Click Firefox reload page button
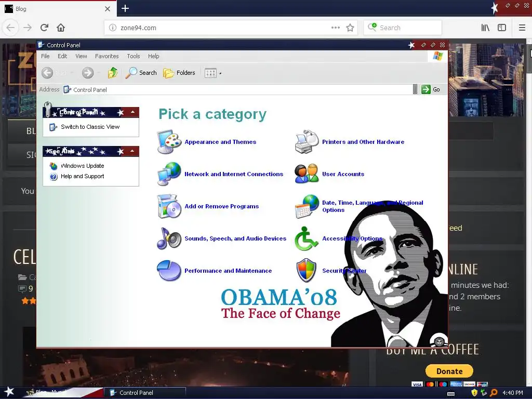 [x=44, y=28]
